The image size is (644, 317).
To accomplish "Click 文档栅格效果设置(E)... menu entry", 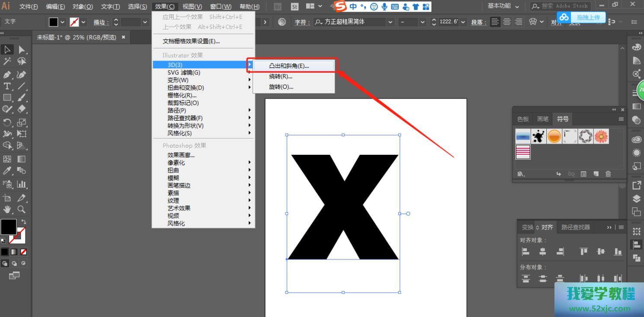I will (x=191, y=42).
